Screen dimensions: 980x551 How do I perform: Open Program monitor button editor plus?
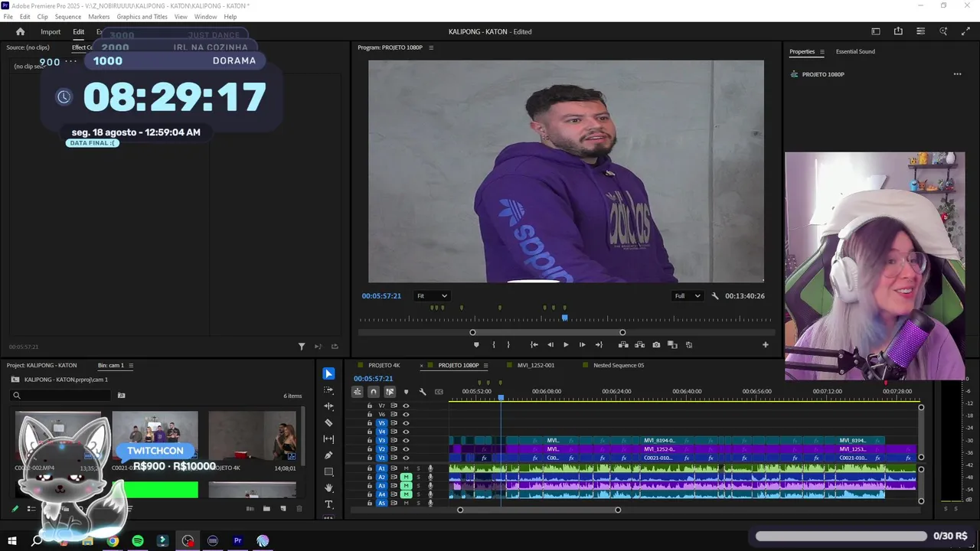(765, 345)
